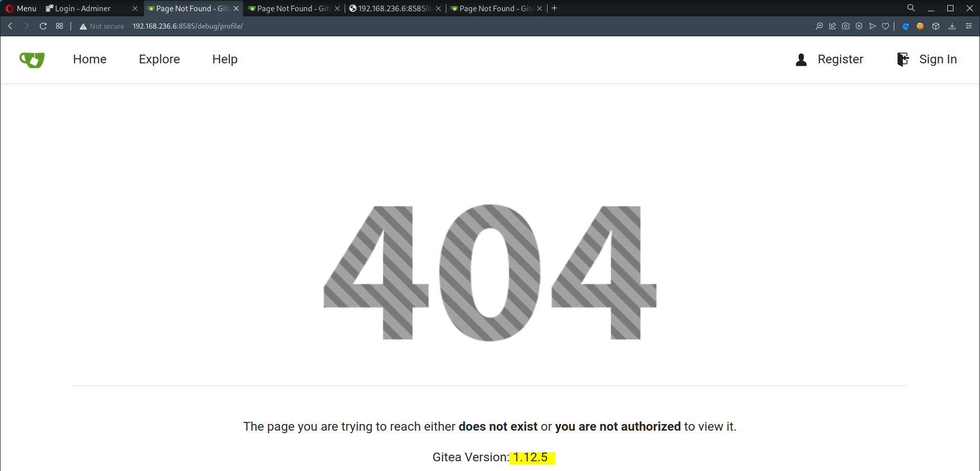Click the Not secure warning badge
This screenshot has height=471, width=980.
coord(102,26)
